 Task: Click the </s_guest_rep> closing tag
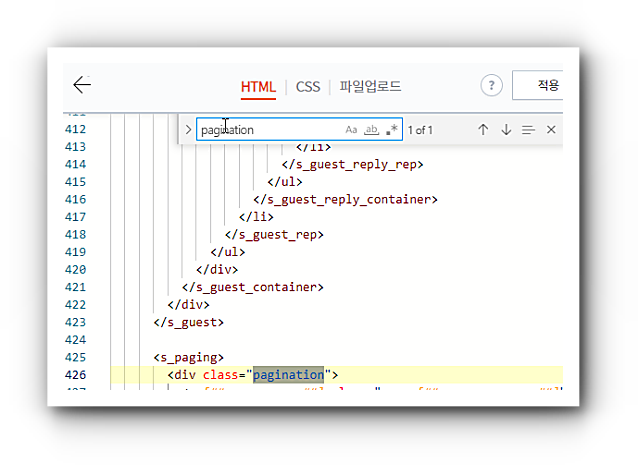[274, 235]
